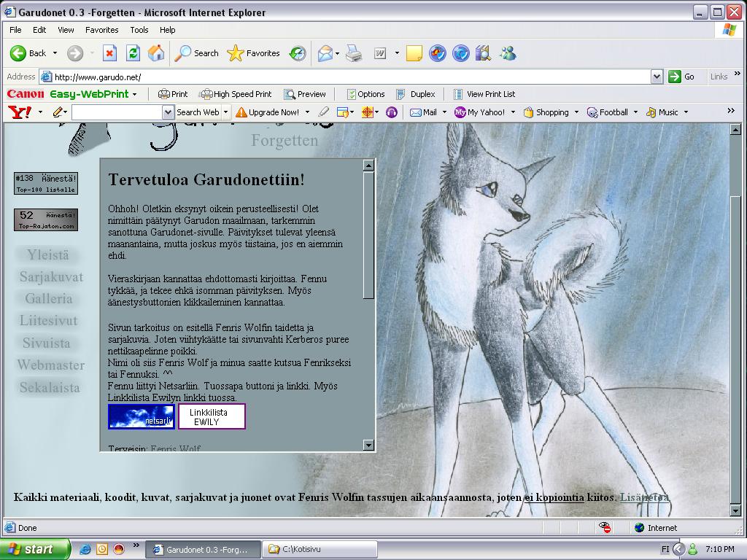Refresh the current web page

[133, 53]
